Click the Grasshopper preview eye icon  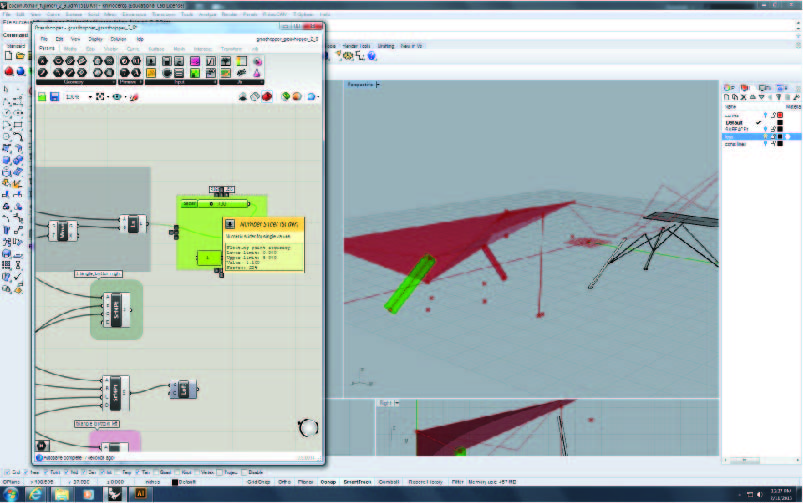(118, 97)
